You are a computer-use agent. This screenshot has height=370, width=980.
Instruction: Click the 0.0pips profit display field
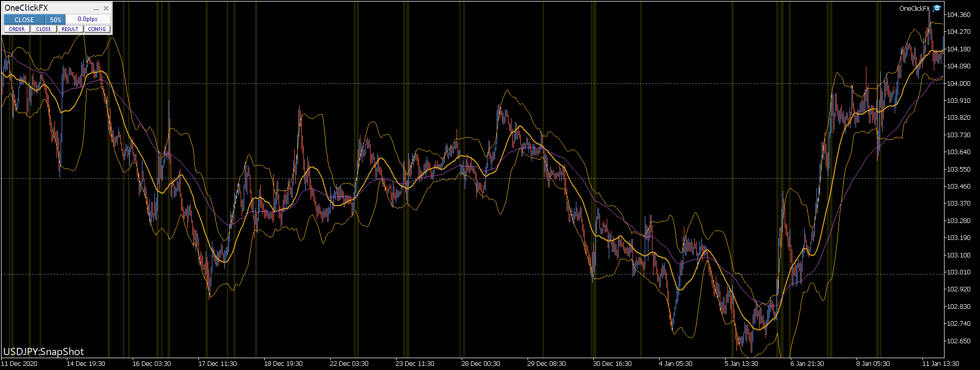[88, 20]
